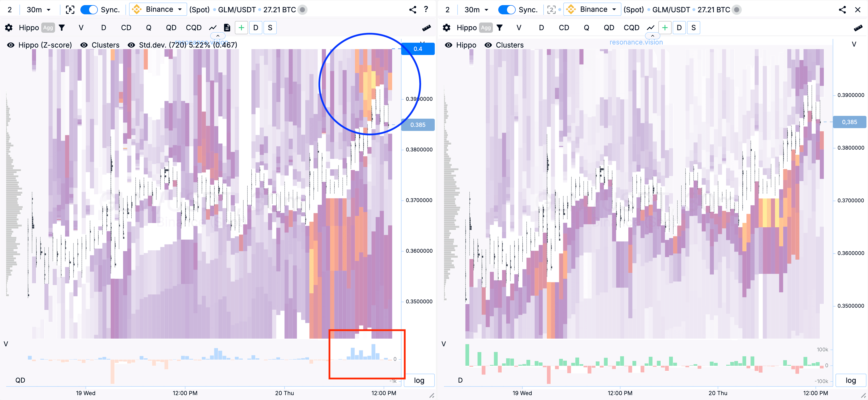Viewport: 868px width, 400px height.
Task: Click boxed D button in left toolbar
Action: pos(256,28)
